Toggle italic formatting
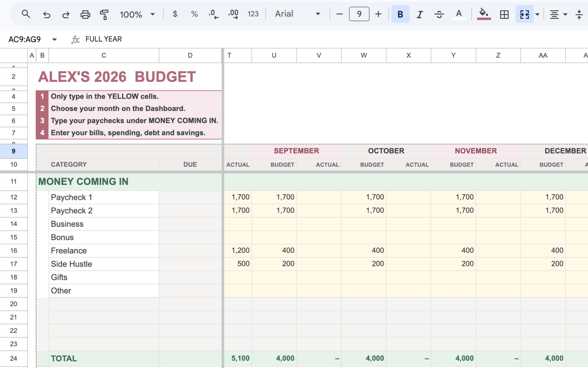 tap(419, 14)
